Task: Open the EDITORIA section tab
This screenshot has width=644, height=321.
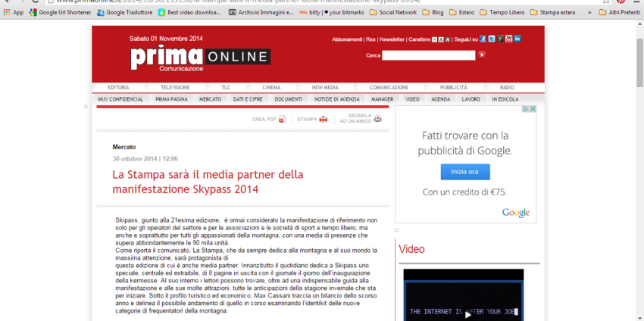Action: (119, 87)
